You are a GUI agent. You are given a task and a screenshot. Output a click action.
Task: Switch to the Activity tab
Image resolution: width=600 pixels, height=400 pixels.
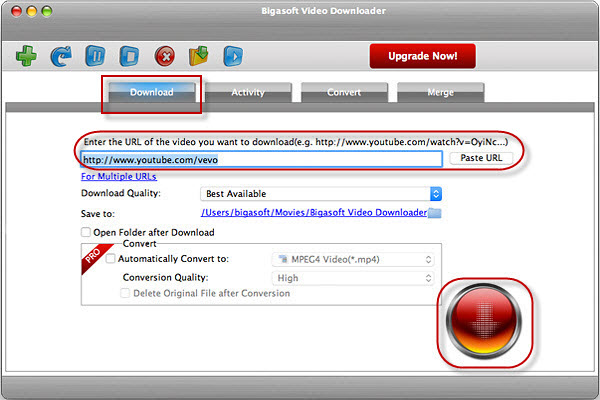coord(248,92)
